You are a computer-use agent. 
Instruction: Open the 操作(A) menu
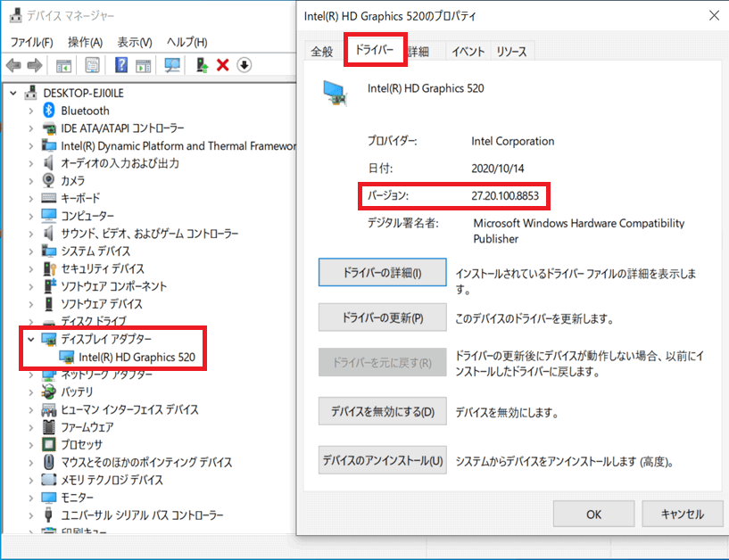click(85, 42)
